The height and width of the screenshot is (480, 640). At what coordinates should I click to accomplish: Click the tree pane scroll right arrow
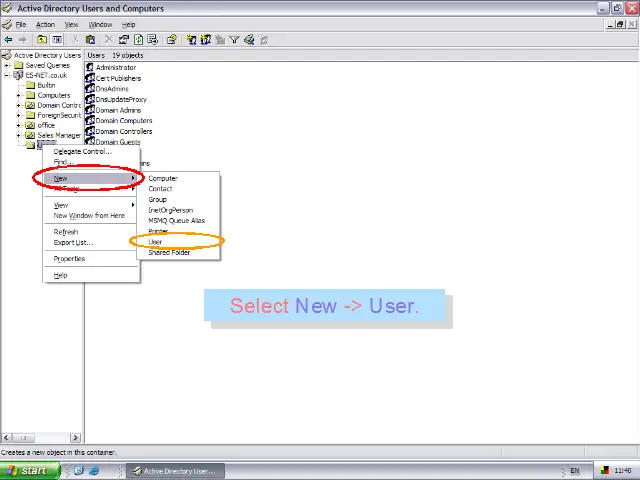[75, 438]
